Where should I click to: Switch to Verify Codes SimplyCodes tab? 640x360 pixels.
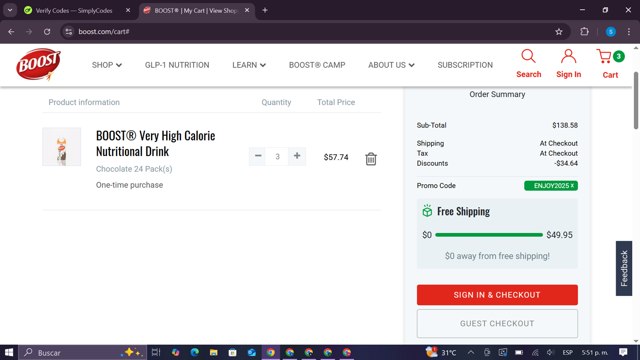73,11
